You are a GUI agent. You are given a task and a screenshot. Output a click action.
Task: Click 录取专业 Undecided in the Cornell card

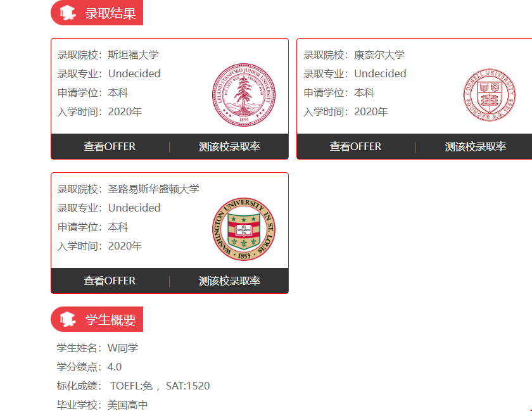(x=355, y=73)
